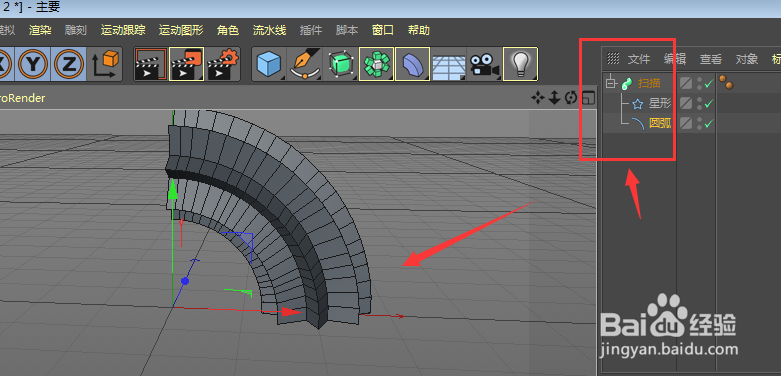Open the render settings gear clapperboard
Screen dimensions: 781x376
coord(223,64)
